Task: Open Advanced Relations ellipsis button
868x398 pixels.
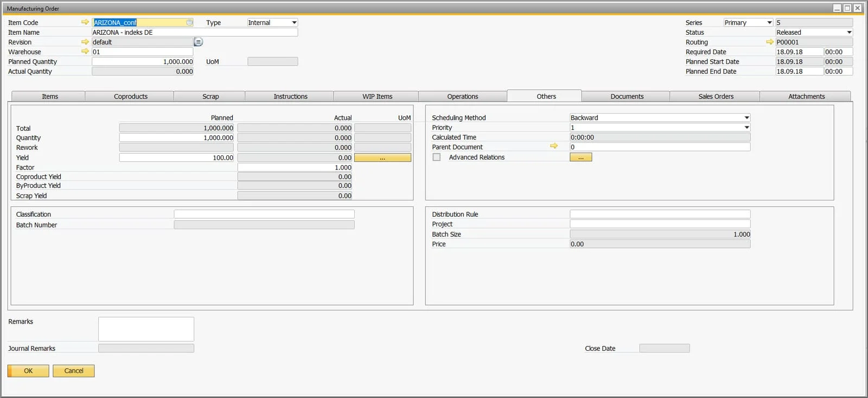Action: tap(580, 157)
